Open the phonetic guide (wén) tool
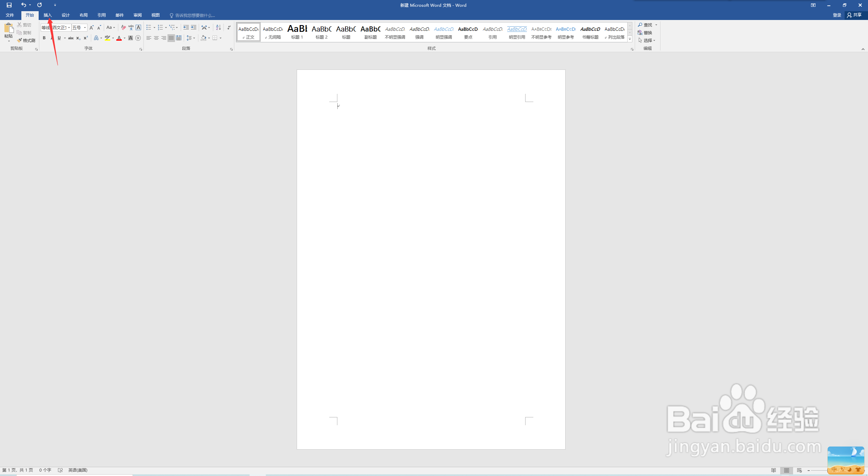This screenshot has height=476, width=868. click(x=131, y=27)
